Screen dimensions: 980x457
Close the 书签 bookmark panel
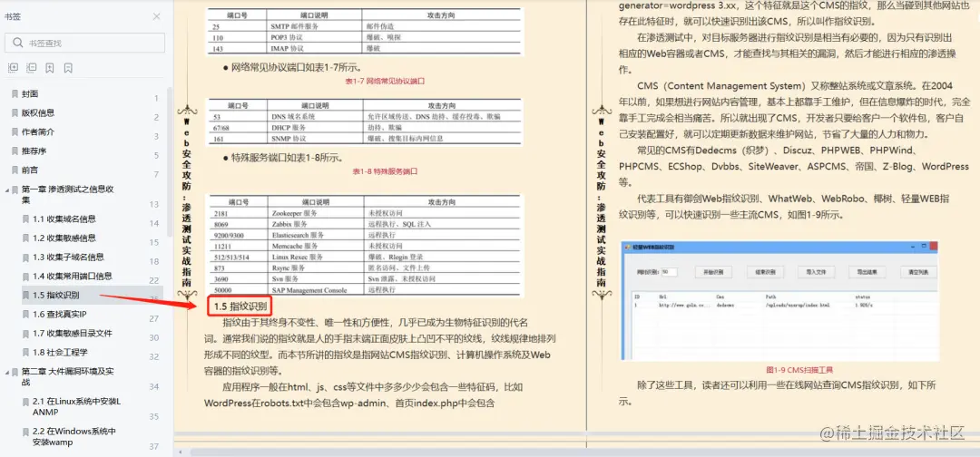coord(156,17)
